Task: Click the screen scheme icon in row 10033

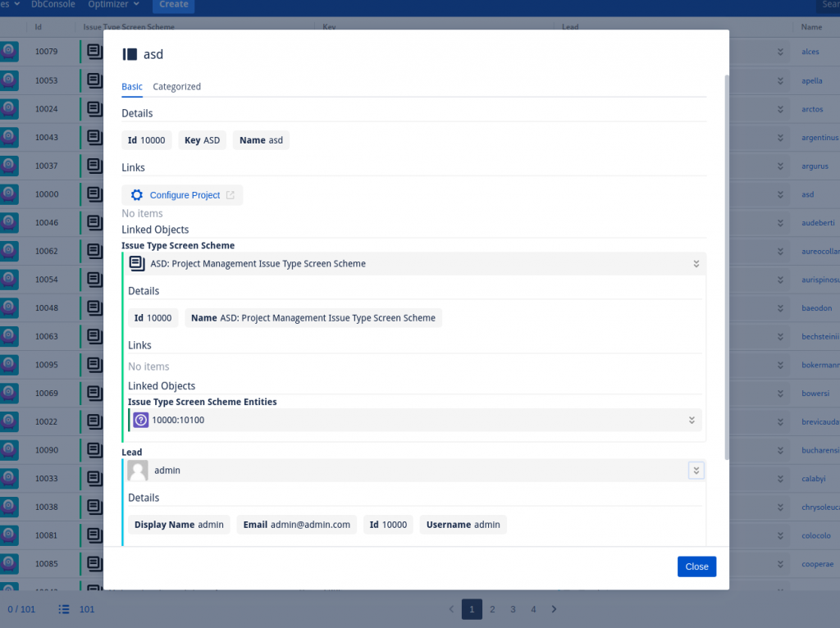Action: tap(95, 478)
